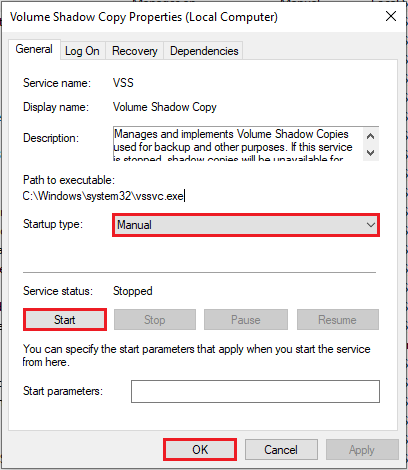
Task: Open the Recovery tab
Action: coord(135,51)
